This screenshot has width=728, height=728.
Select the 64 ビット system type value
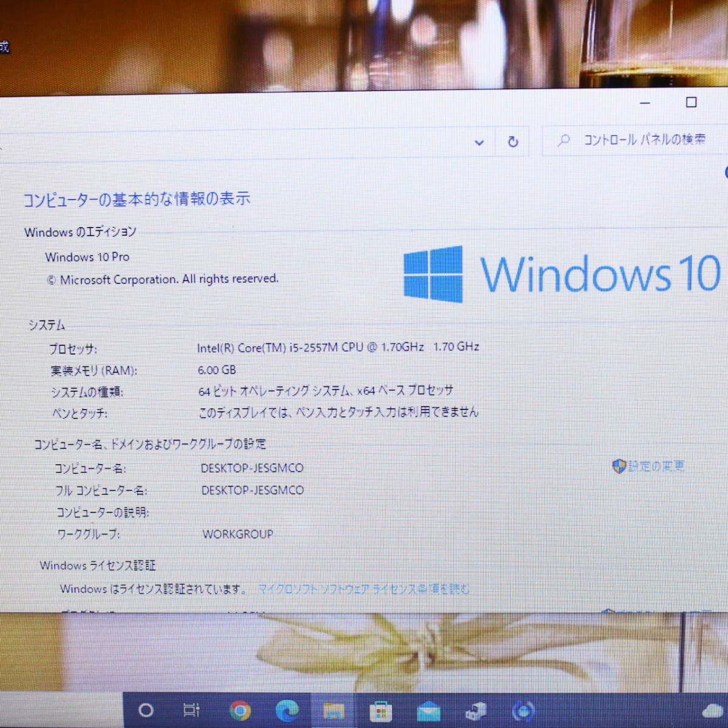(325, 391)
